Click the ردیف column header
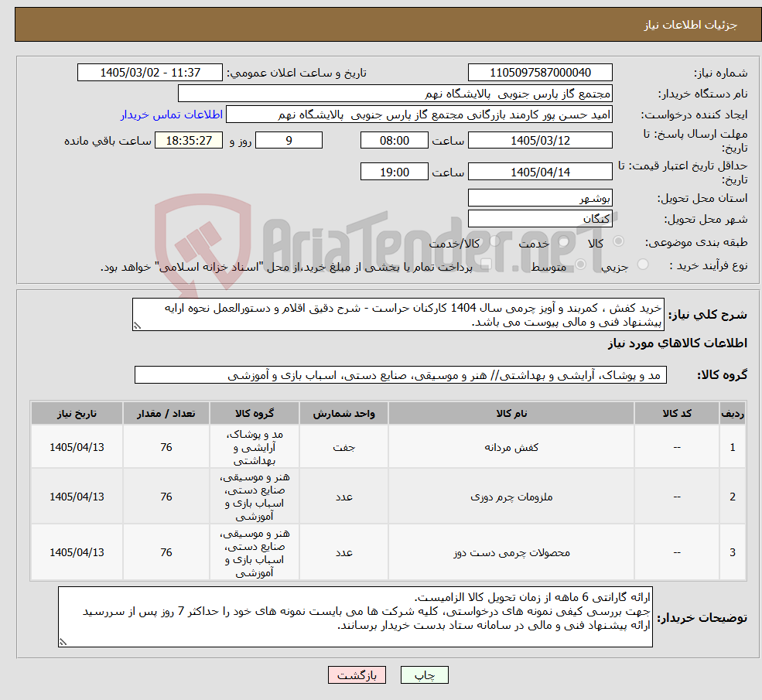 tap(733, 413)
